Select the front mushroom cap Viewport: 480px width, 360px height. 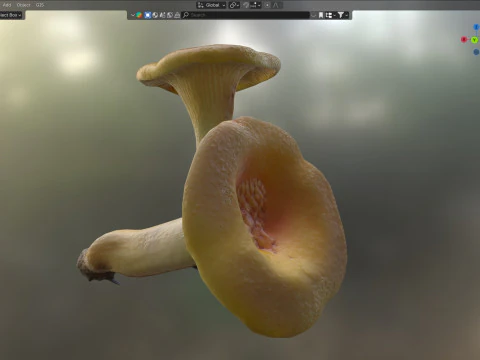point(265,227)
